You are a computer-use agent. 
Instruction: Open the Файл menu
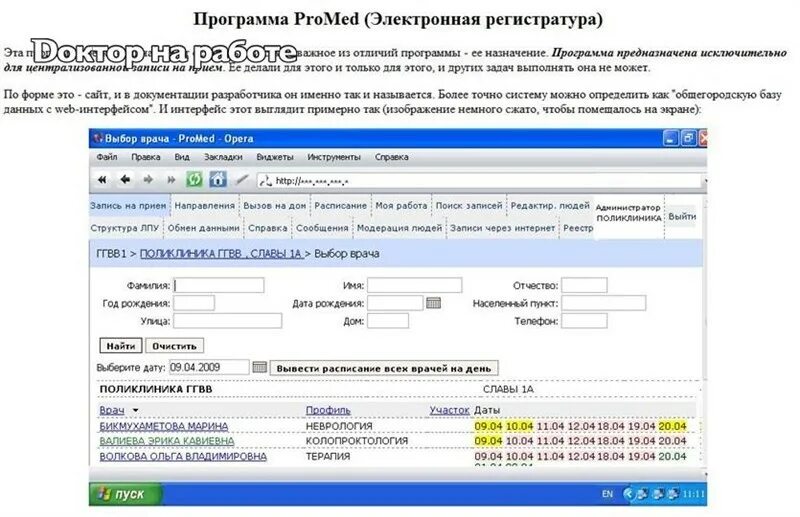click(x=107, y=157)
